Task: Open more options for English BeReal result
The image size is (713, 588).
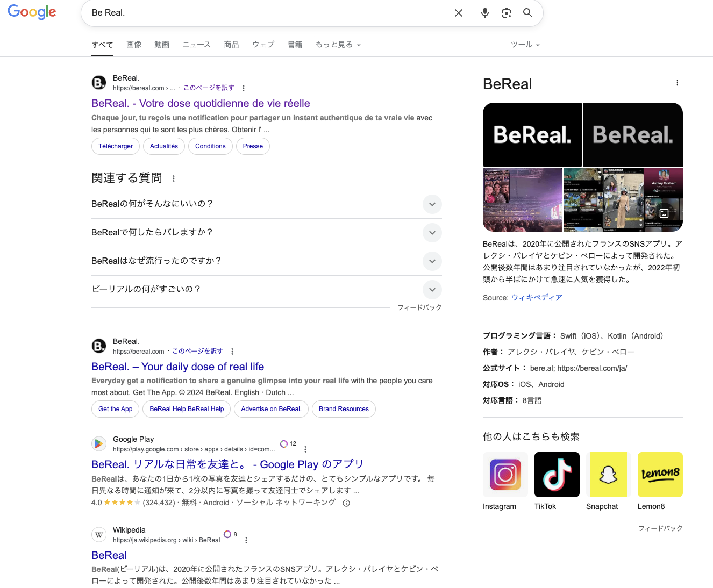Action: coord(232,352)
